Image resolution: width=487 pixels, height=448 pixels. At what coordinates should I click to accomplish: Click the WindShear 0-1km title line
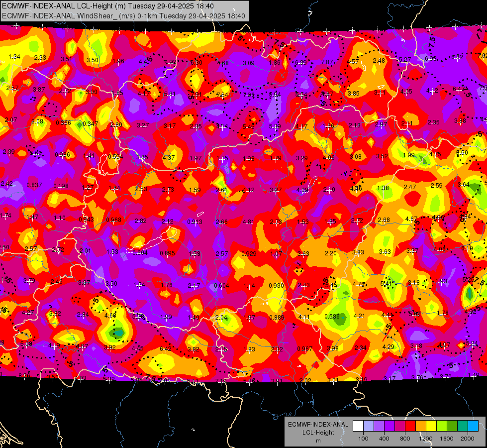[x=123, y=16]
